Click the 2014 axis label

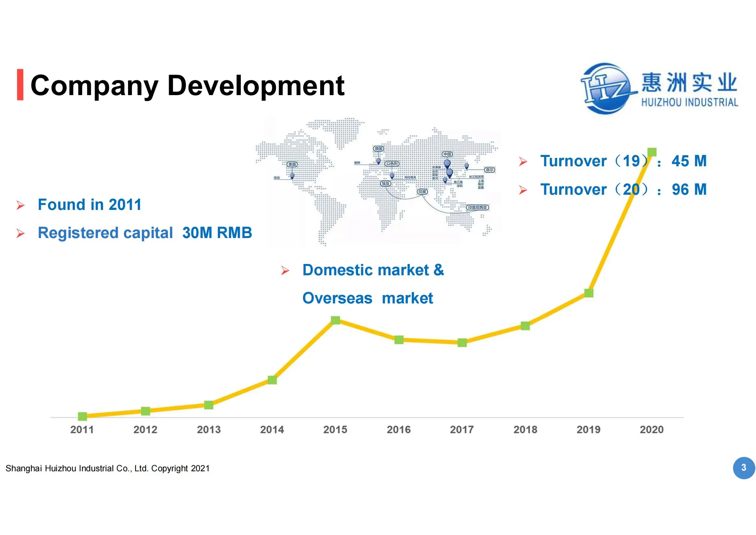[272, 430]
